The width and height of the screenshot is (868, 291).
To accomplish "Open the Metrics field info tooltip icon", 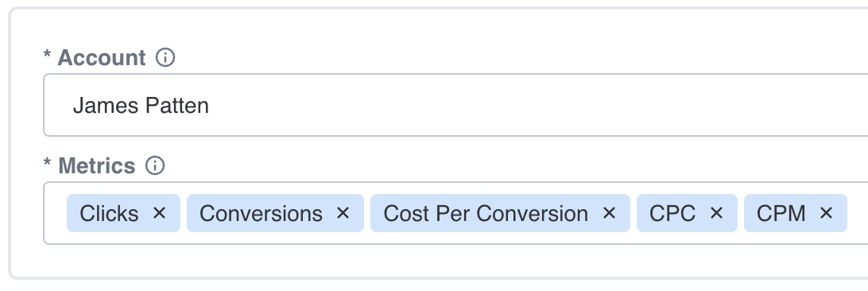I will (154, 165).
